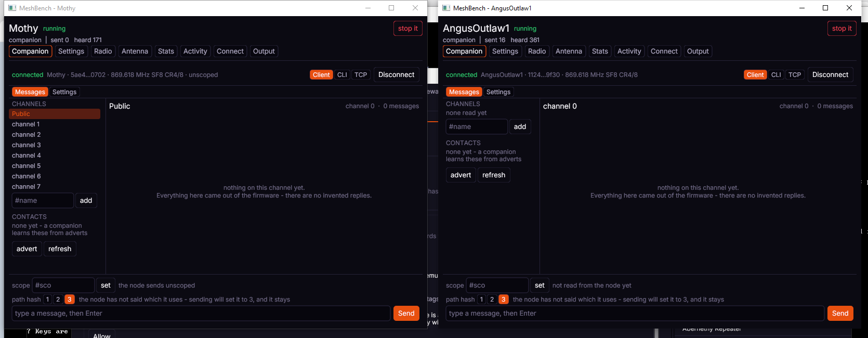Switch to TCP mode in AngusOutlaw1 window

coord(795,75)
